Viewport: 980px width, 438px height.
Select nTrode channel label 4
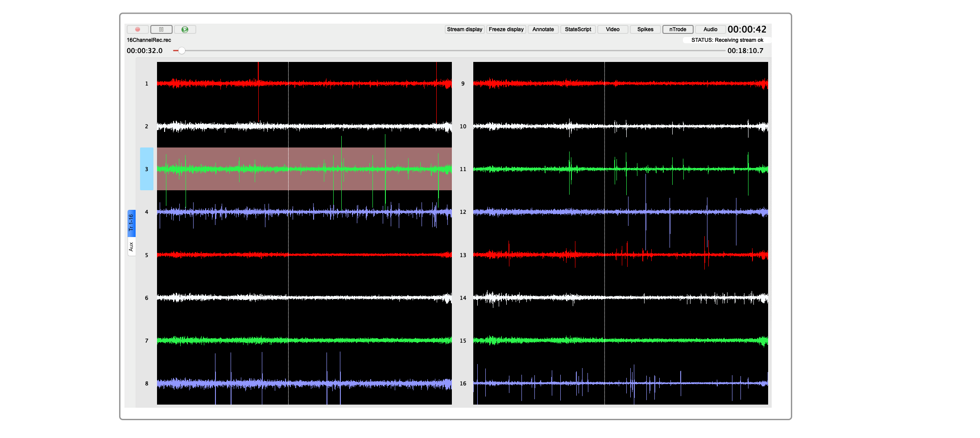(x=146, y=212)
